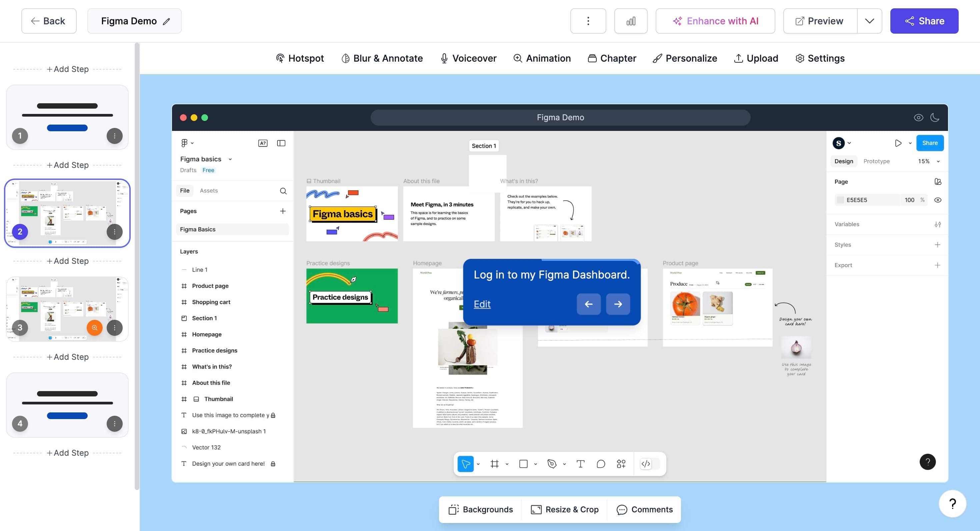Screen dimensions: 980x531
Task: Edit the Figma Demo title pencil icon
Action: pos(166,21)
